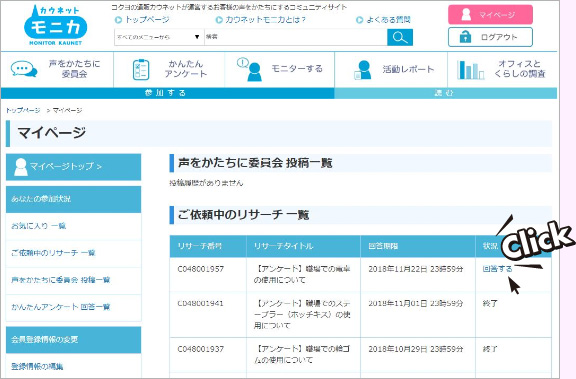The height and width of the screenshot is (379, 576).
Task: Click the カウネットモニカ logo
Action: click(55, 25)
